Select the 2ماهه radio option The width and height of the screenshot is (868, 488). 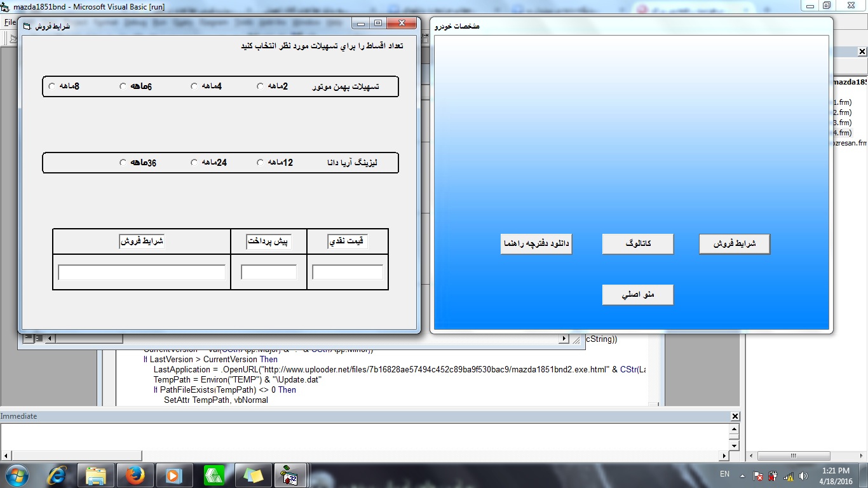click(261, 86)
